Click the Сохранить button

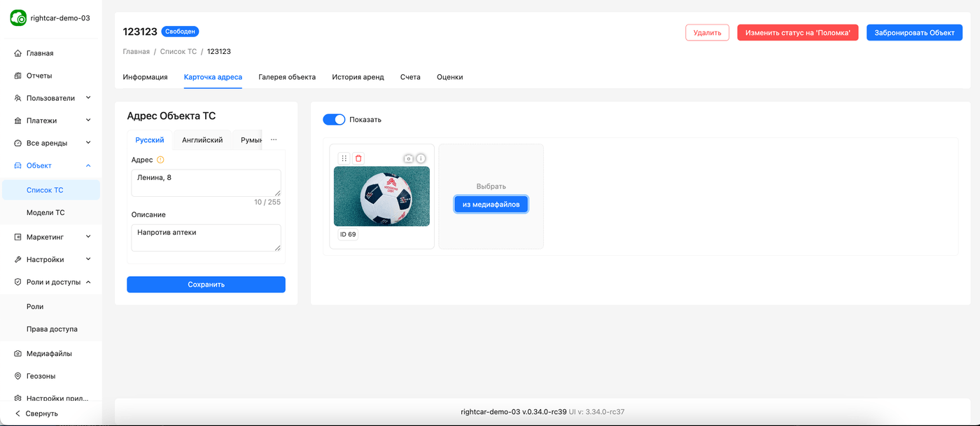206,284
